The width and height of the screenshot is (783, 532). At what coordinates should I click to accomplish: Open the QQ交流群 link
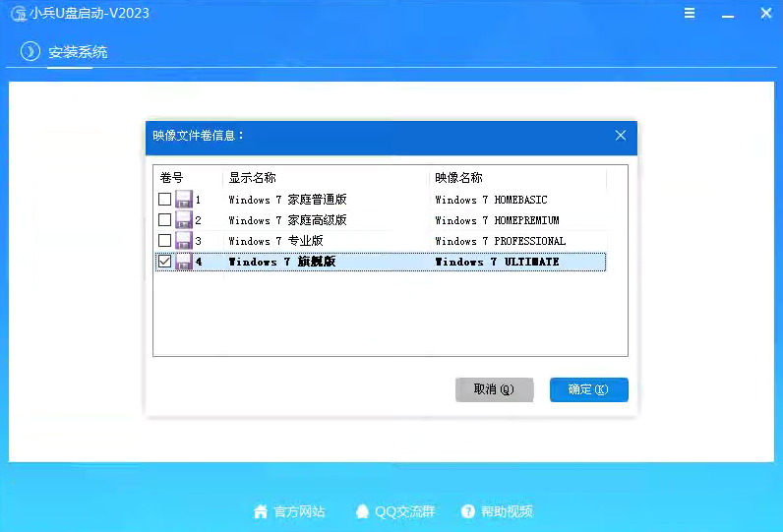point(405,511)
